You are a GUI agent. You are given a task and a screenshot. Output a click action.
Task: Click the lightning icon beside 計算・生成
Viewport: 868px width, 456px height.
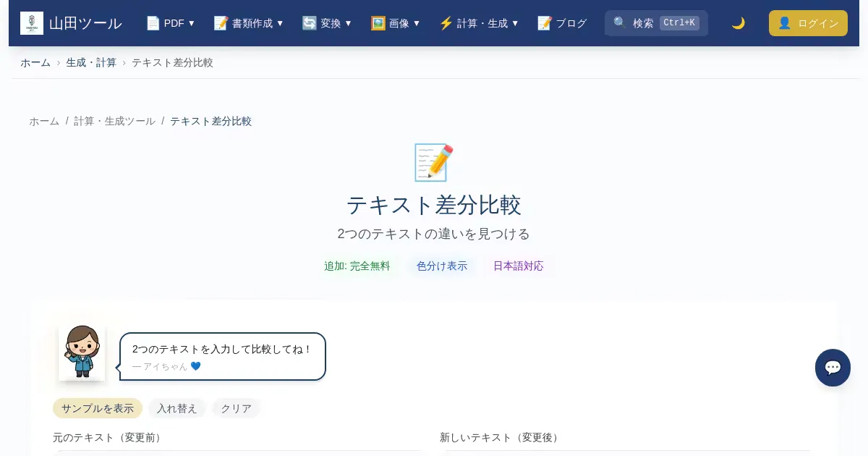point(446,23)
